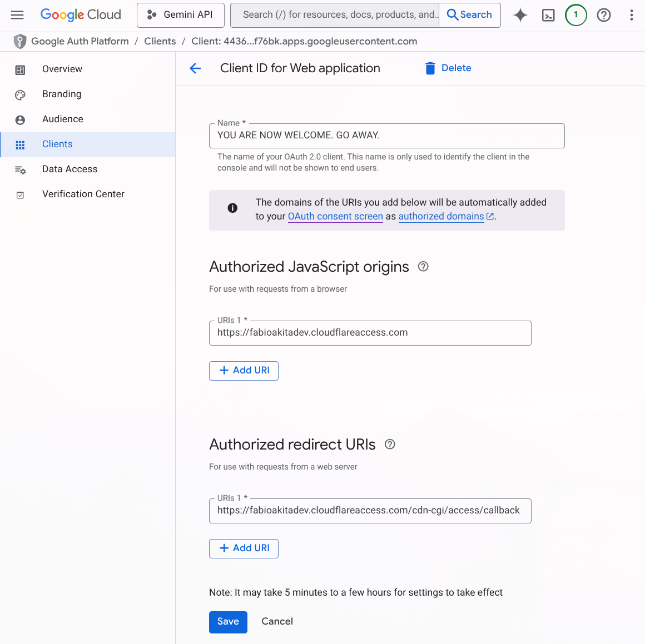645x644 pixels.
Task: Open Verification Center in the sidebar
Action: click(88, 194)
